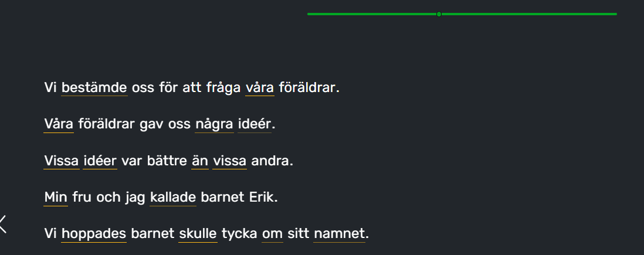Open the hint for 'kallade'

click(173, 198)
